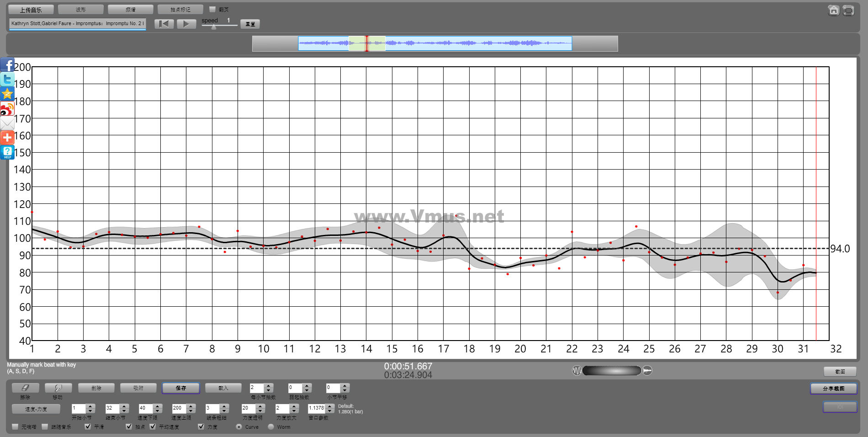
Task: Switch to the 频谱 spectrum view
Action: coord(131,10)
